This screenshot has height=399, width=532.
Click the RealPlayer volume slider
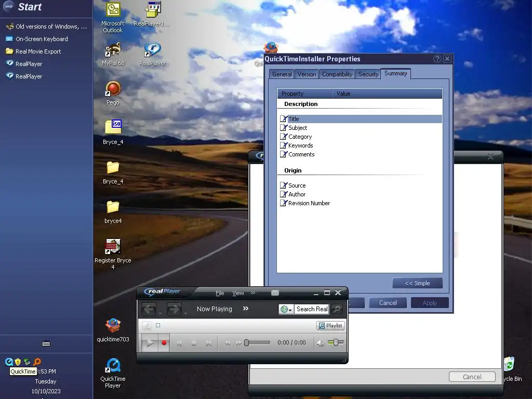coord(336,342)
